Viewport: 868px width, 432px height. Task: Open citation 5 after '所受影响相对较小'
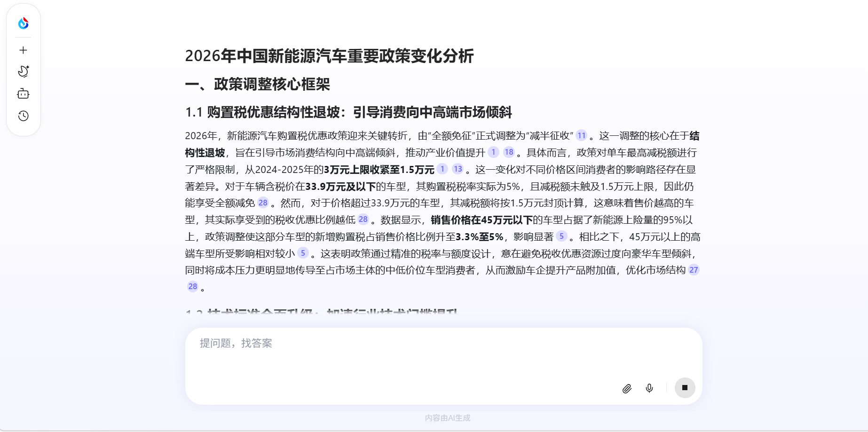pyautogui.click(x=303, y=253)
